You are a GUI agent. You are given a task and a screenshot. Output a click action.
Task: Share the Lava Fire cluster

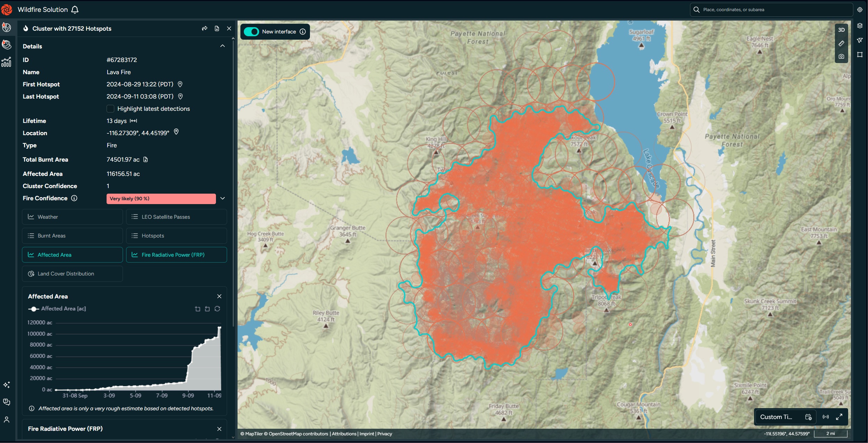click(204, 28)
